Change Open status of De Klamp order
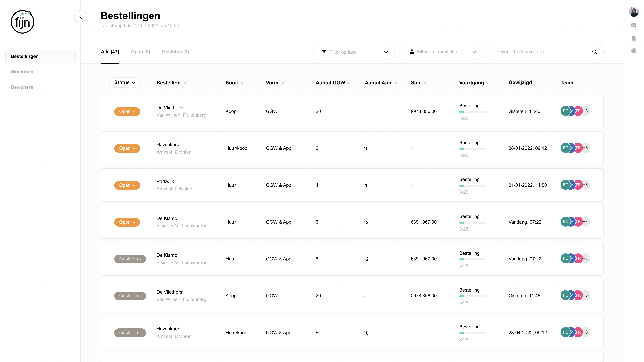The width and height of the screenshot is (644, 362). [127, 222]
